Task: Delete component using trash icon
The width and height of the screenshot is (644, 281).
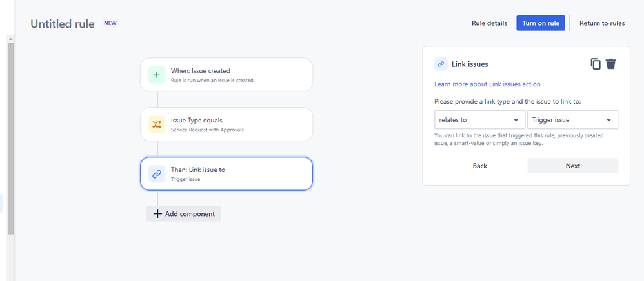Action: point(610,64)
